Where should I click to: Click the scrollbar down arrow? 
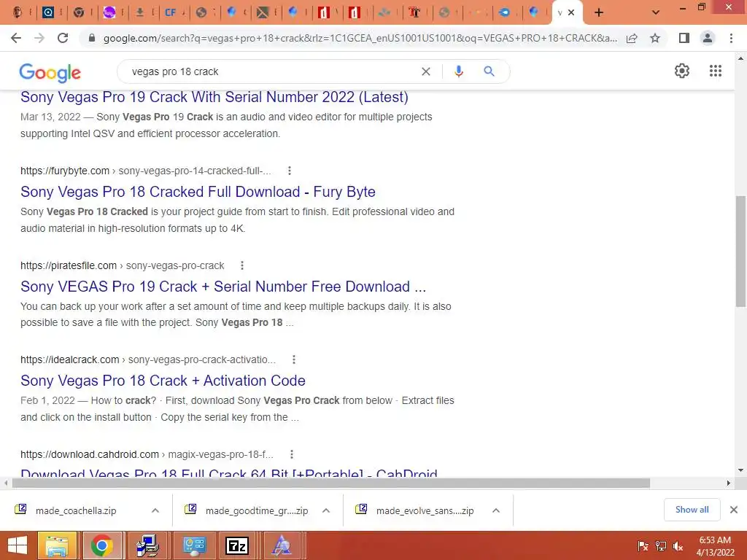coord(740,470)
